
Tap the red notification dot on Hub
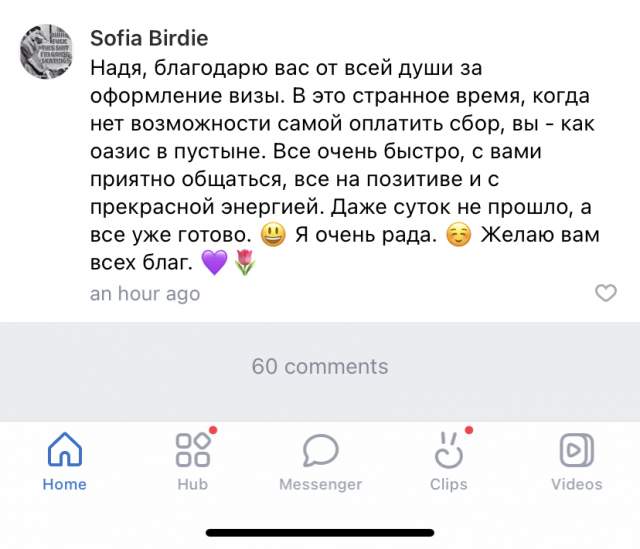[213, 431]
